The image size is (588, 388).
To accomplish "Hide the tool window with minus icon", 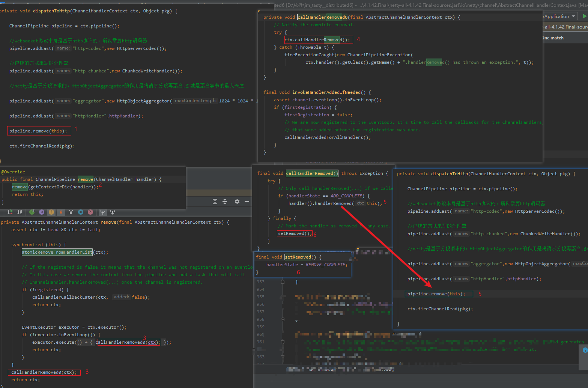I will click(247, 202).
